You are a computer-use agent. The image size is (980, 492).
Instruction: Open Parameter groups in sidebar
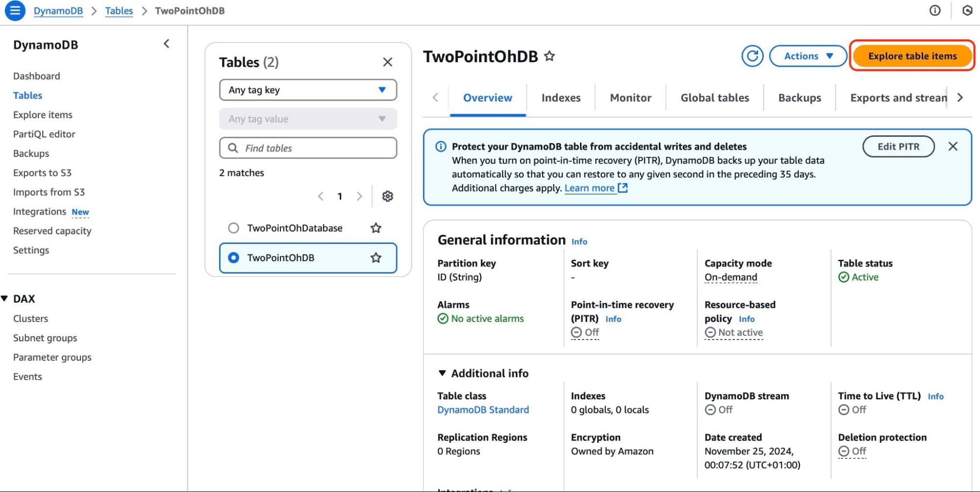coord(52,357)
